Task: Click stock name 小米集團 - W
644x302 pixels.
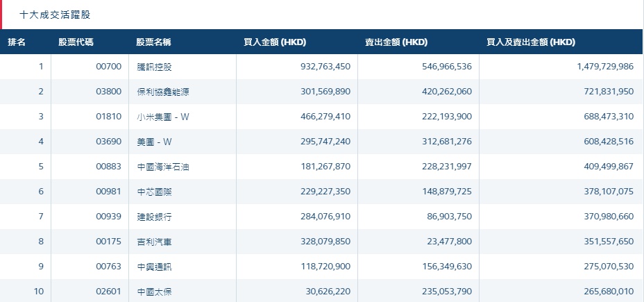Action: click(x=163, y=117)
